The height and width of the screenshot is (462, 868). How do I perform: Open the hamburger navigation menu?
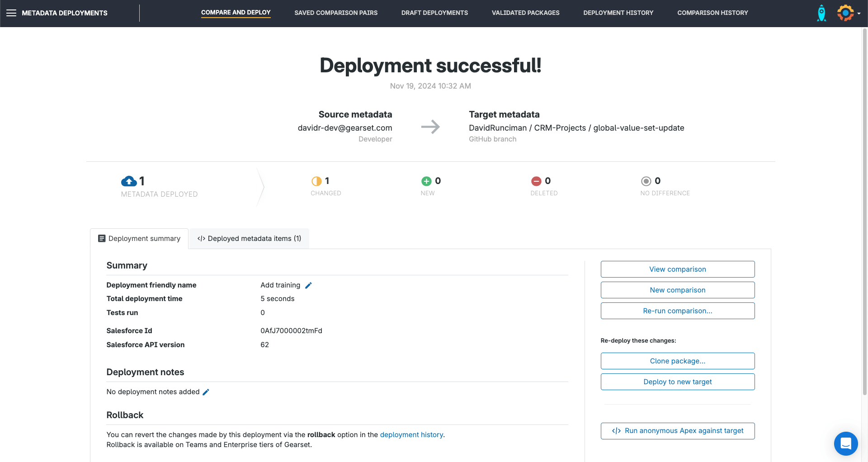click(11, 13)
